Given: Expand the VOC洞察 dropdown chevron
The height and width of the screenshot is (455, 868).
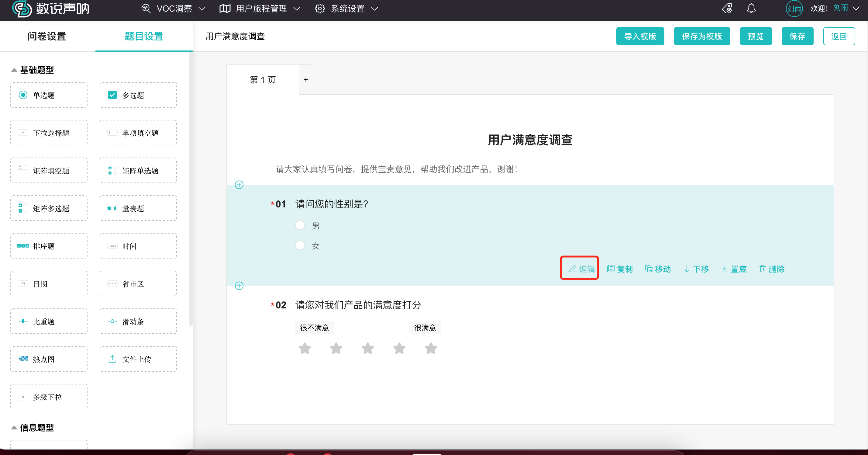Looking at the screenshot, I should coord(202,9).
